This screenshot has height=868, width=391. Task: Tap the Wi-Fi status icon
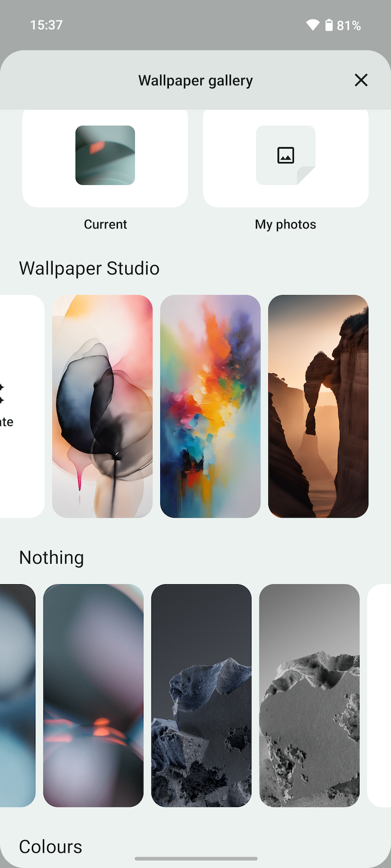pos(313,25)
